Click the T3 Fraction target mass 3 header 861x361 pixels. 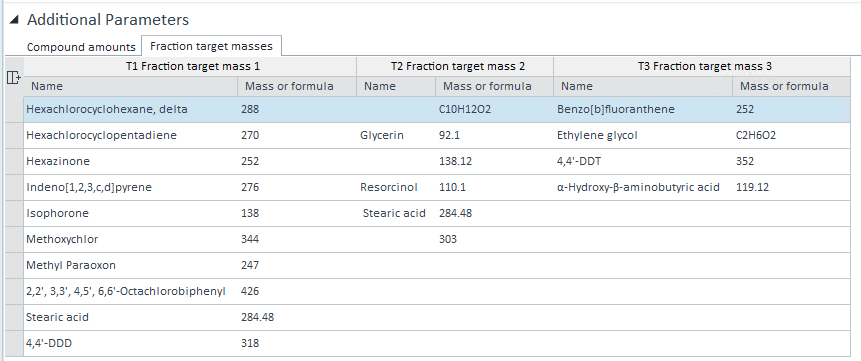coord(702,66)
